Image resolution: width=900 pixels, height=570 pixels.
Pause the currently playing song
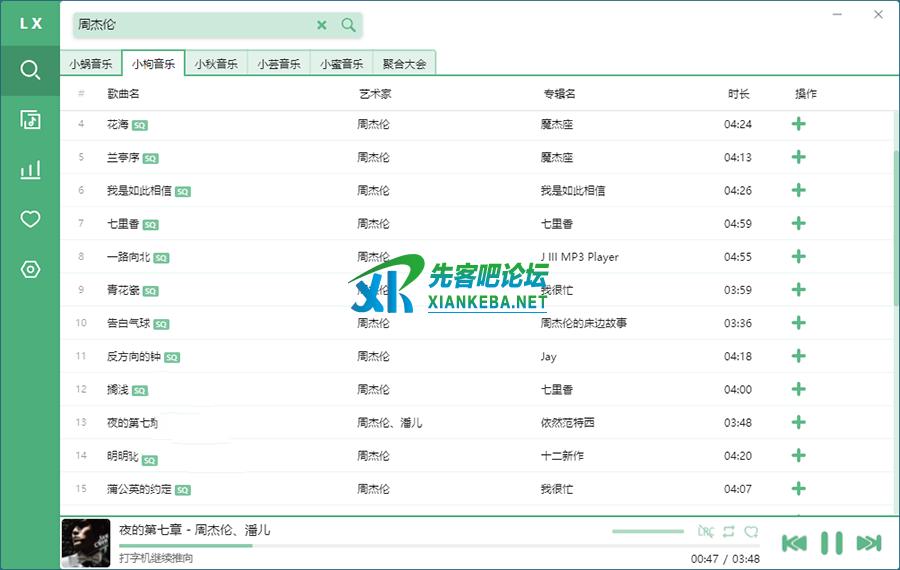pos(831,543)
